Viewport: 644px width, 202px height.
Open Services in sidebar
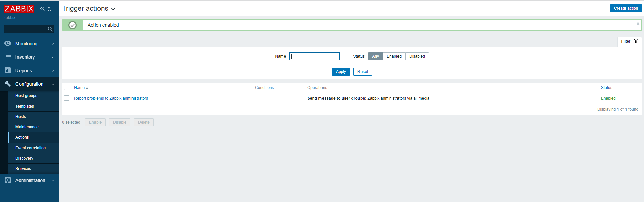tap(33, 169)
